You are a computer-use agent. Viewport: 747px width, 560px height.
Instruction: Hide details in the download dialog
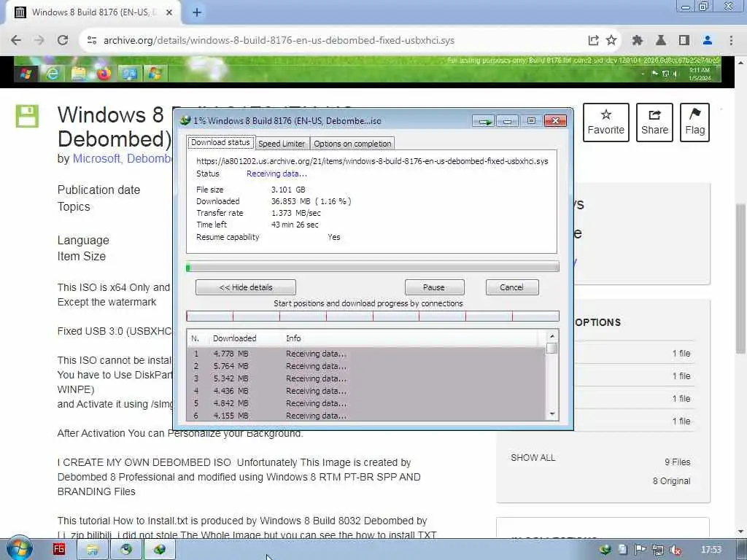click(246, 287)
